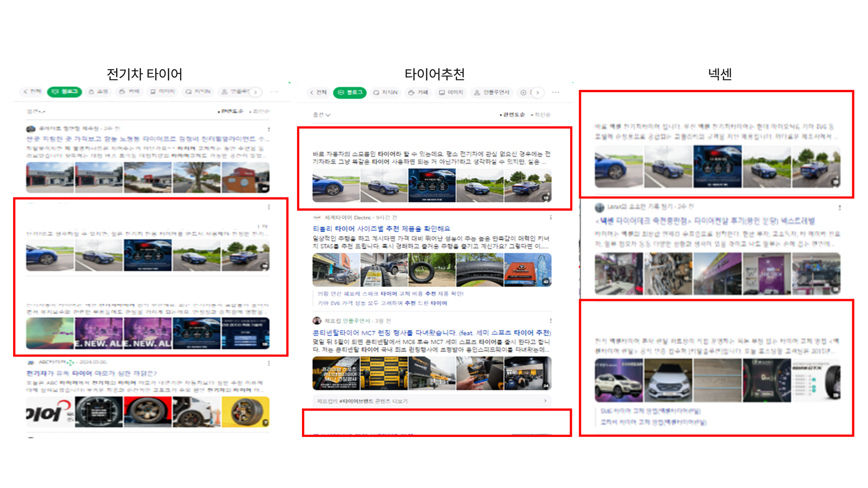Viewport: 868px width, 488px height.
Task: Open 기아 EV6 가격 성능 related link
Action: pyautogui.click(x=382, y=303)
